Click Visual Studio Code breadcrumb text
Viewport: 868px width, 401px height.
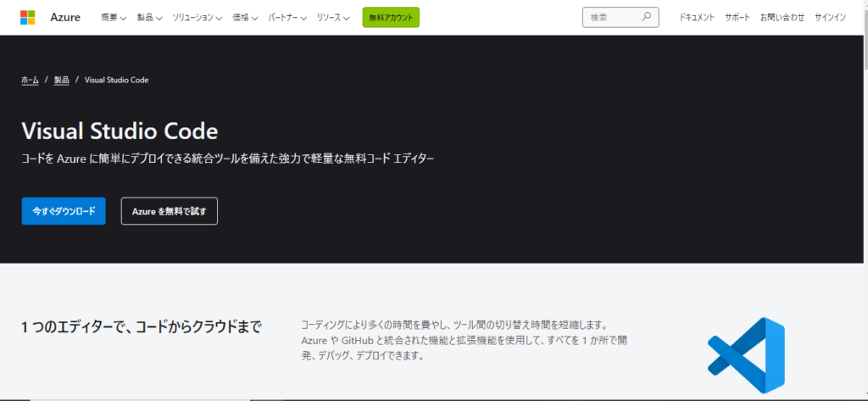point(116,80)
